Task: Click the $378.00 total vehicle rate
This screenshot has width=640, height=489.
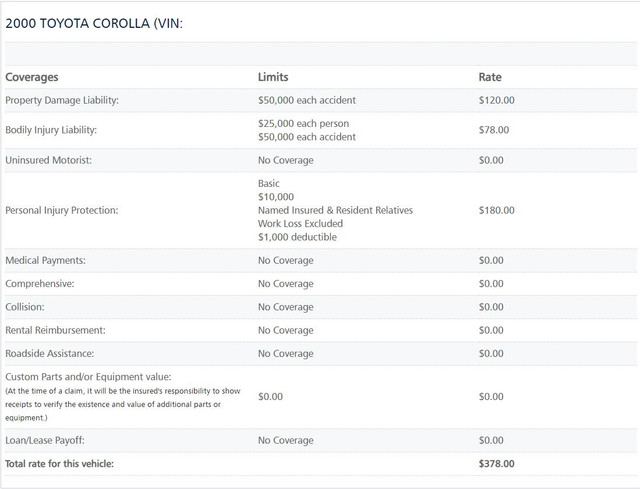Action: click(496, 464)
